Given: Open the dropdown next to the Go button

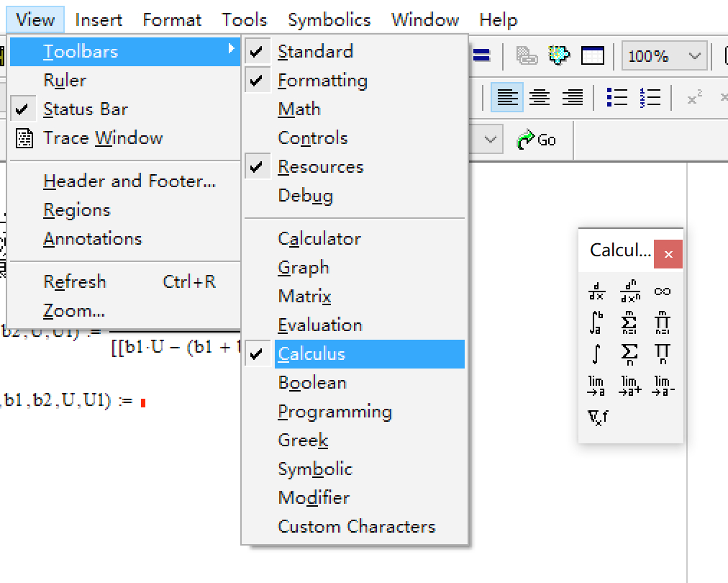Looking at the screenshot, I should pyautogui.click(x=491, y=140).
